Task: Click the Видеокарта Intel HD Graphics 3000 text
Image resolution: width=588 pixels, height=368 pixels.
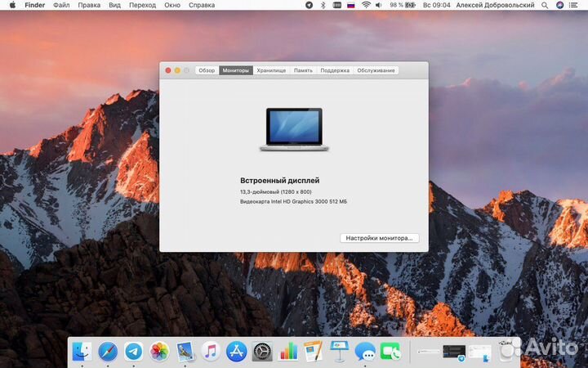Action: tap(293, 202)
